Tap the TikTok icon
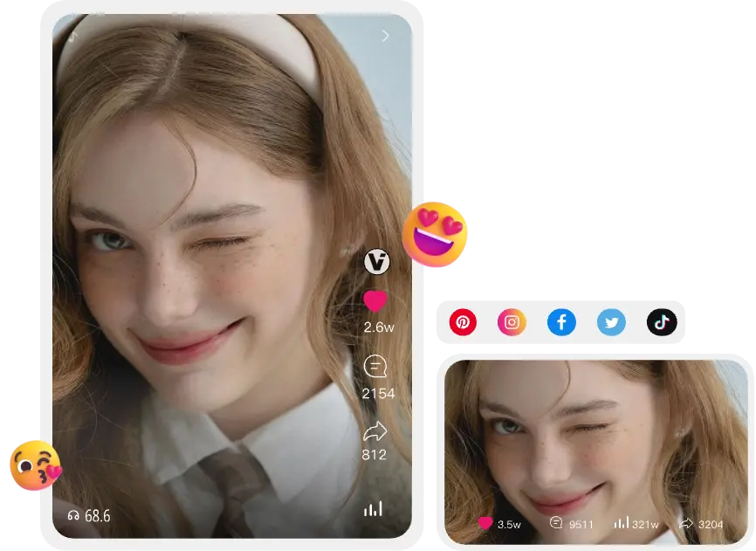The height and width of the screenshot is (551, 756). click(661, 323)
